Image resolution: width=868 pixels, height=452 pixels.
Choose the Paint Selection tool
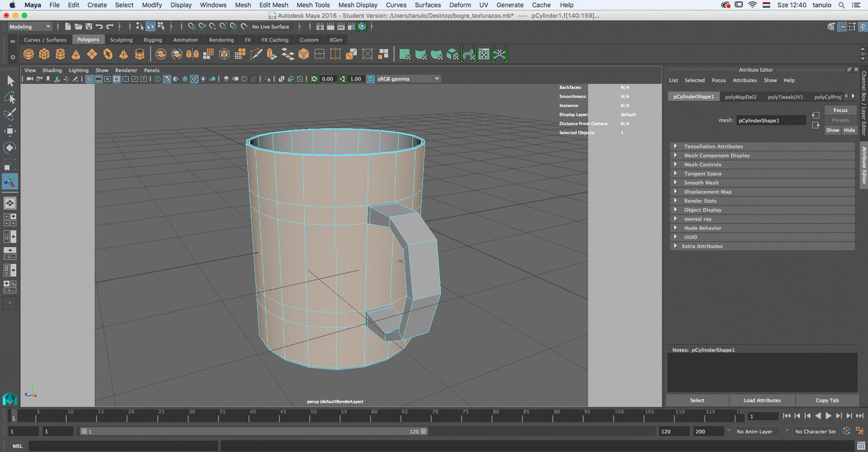10,114
